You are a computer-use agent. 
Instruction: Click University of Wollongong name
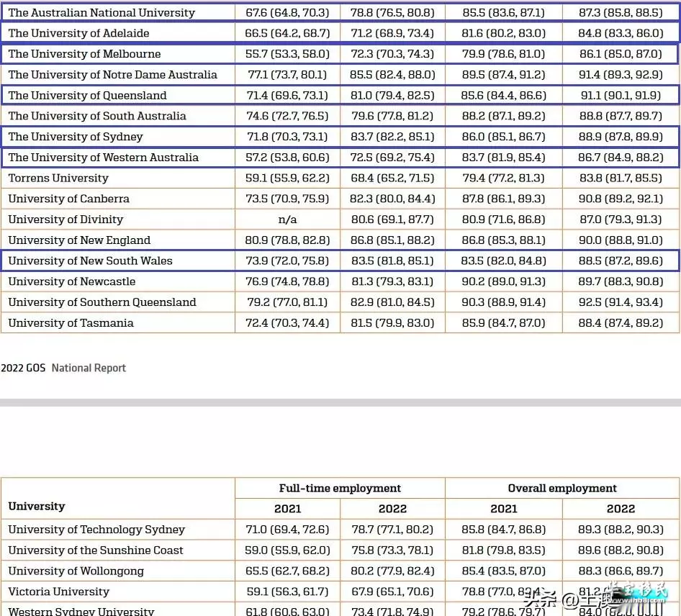(x=76, y=571)
